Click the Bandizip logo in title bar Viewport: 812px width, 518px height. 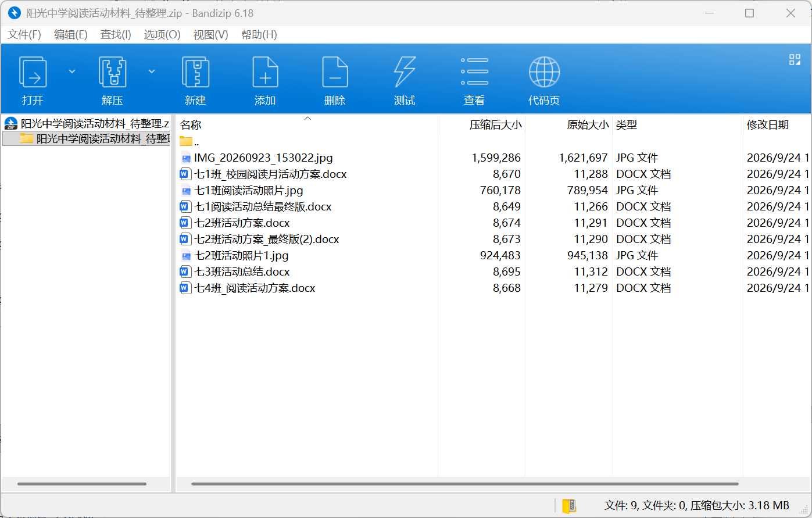coord(15,13)
